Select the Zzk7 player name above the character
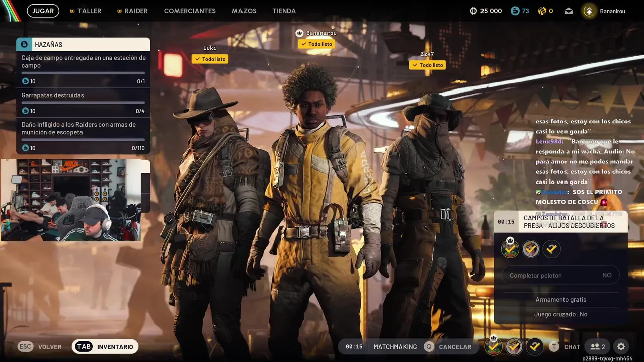The height and width of the screenshot is (362, 644). coord(427,54)
